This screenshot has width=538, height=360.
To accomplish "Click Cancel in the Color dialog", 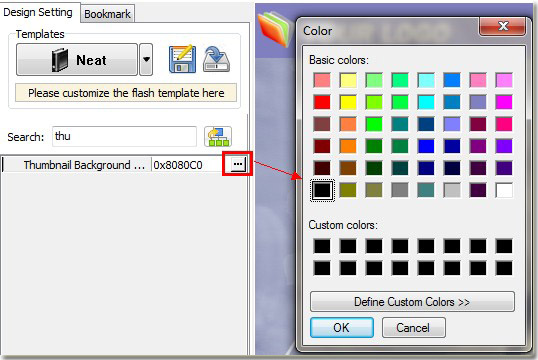I will tap(413, 327).
